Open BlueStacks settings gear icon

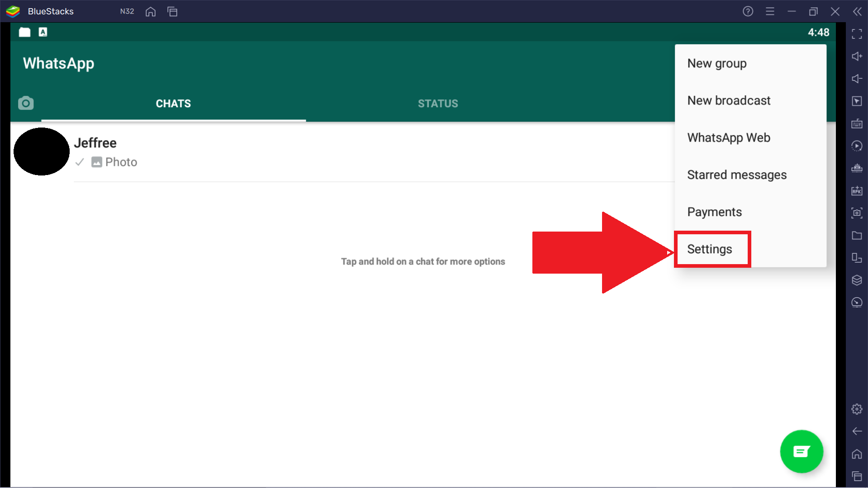857,409
